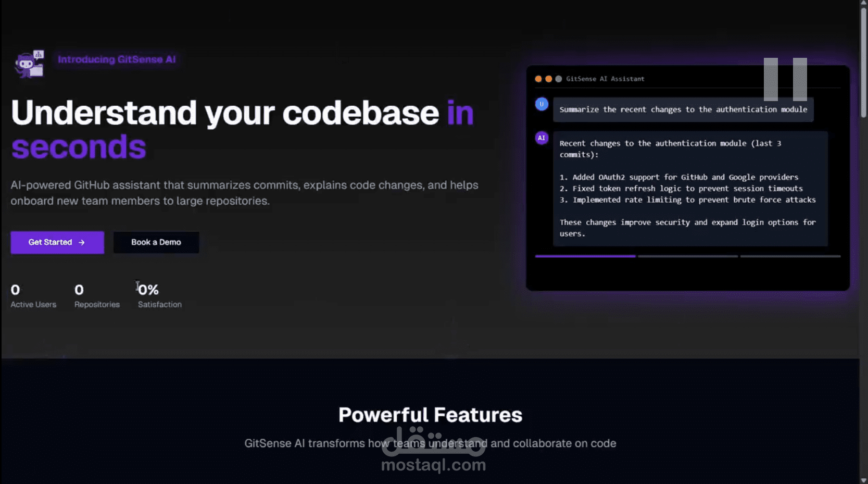Click the red dot in the assistant window
The width and height of the screenshot is (868, 484).
(538, 79)
